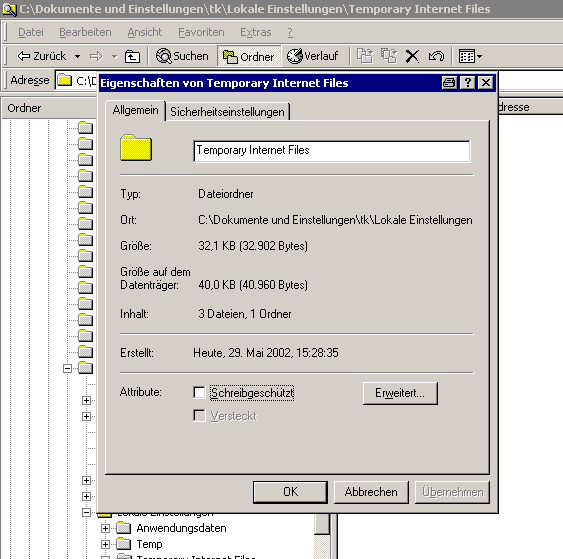
Task: Open the forward history dropdown arrow
Action: coord(114,57)
